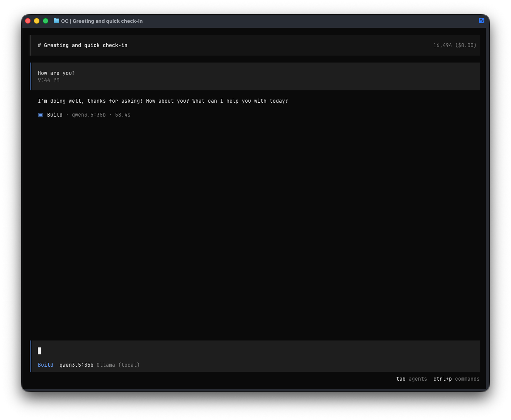
Task: Maximize window with the green button
Action: [46, 21]
